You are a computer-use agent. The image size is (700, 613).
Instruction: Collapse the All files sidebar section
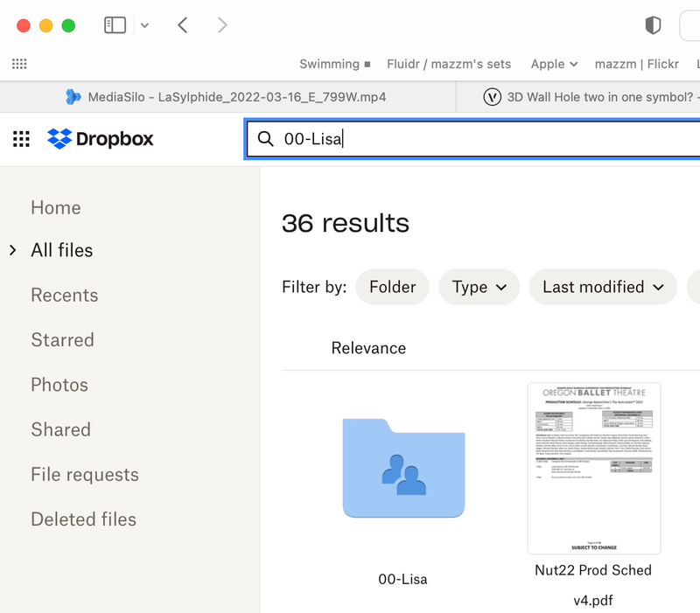(12, 250)
